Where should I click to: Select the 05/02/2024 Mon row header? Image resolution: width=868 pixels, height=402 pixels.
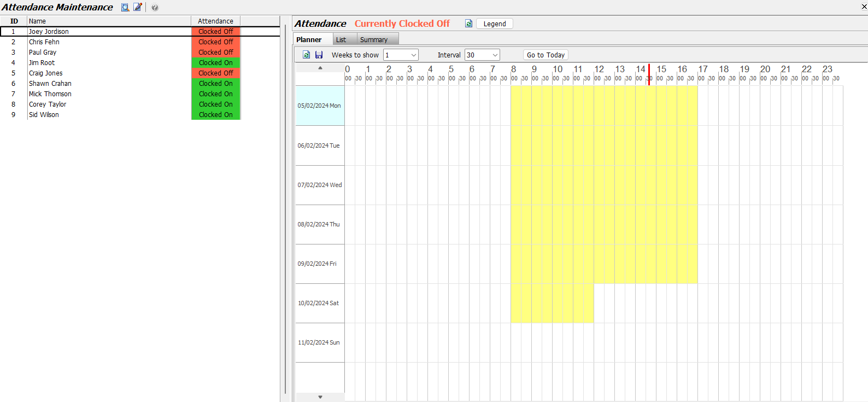pyautogui.click(x=320, y=106)
